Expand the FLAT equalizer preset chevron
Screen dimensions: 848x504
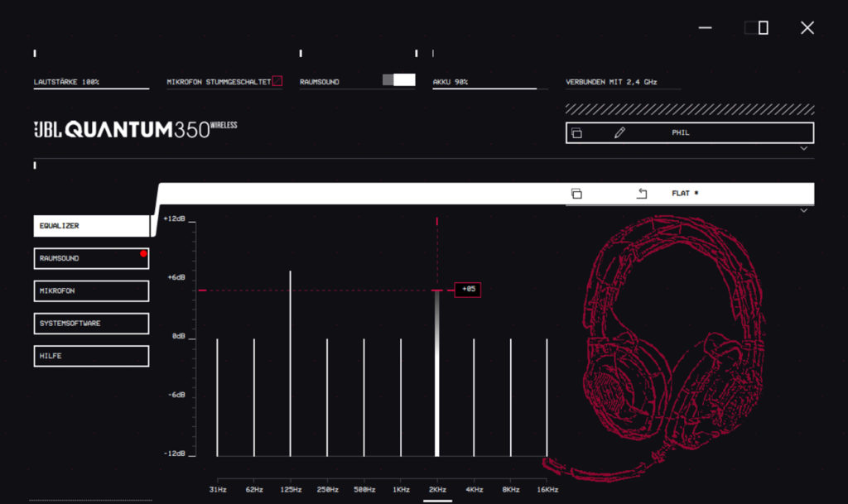pos(804,211)
